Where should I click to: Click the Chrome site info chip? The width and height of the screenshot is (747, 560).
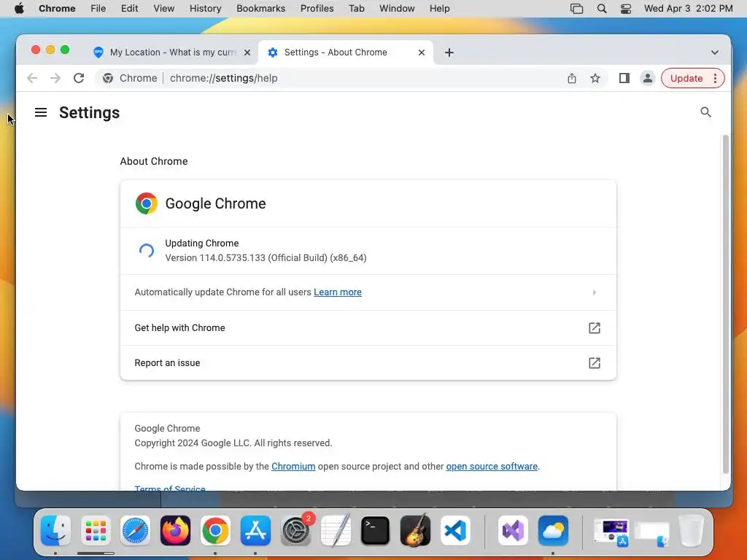130,78
